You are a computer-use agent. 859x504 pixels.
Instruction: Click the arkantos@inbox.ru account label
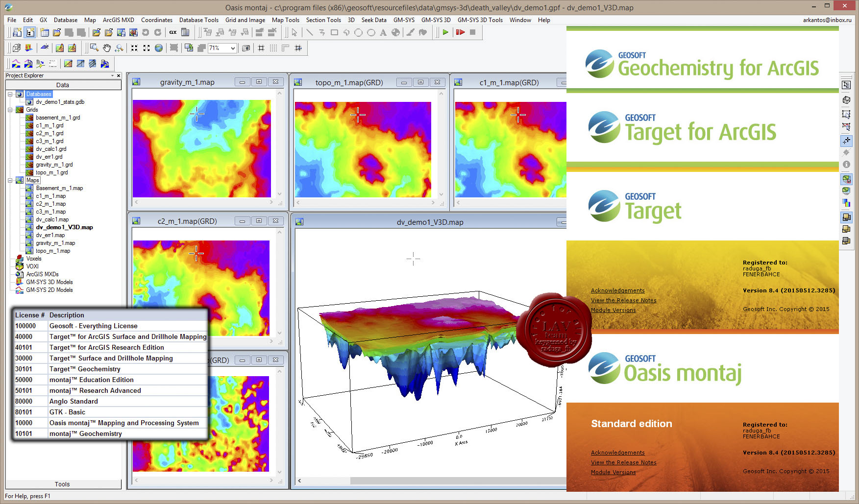point(827,20)
